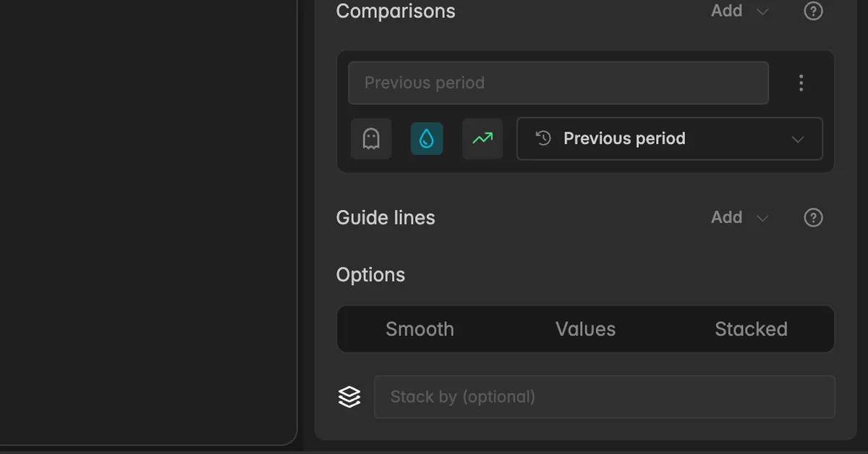Focus the Stack by (optional) field
The image size is (868, 454).
(605, 397)
